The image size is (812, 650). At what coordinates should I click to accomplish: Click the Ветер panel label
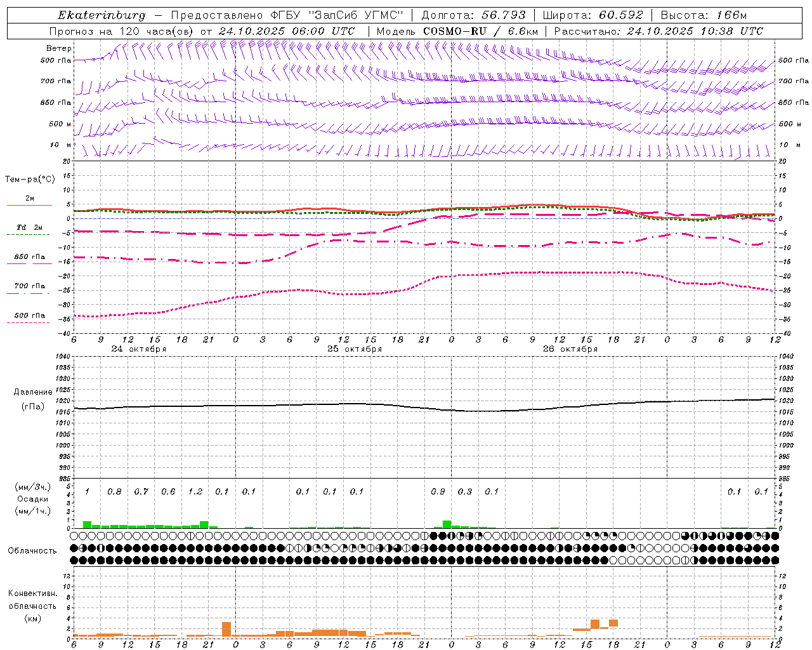tap(59, 48)
